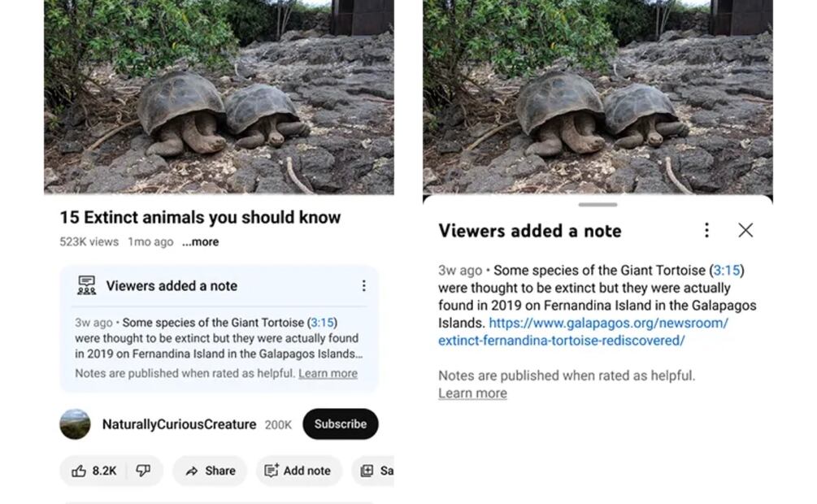
Task: Click the thumbs-down dislike icon
Action: (x=143, y=471)
